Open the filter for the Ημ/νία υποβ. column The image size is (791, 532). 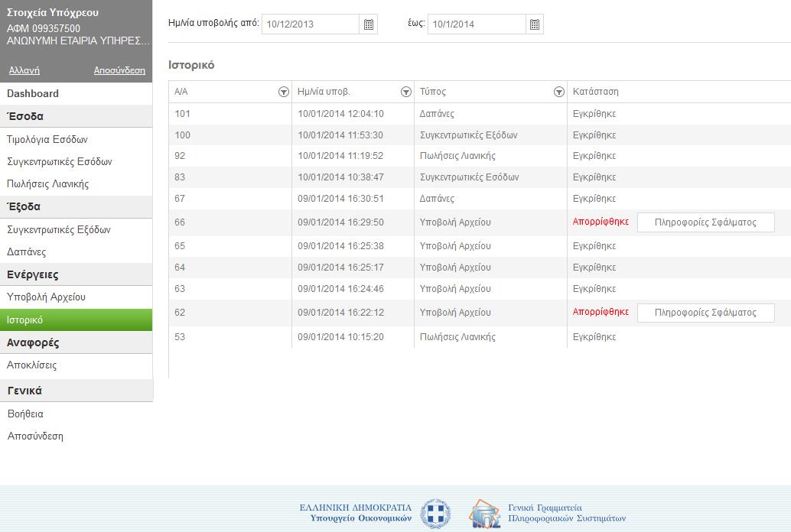(406, 92)
